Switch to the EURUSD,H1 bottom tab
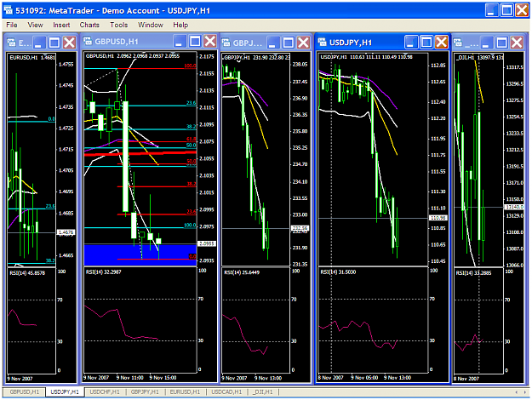The height and width of the screenshot is (400, 532). 185,391
